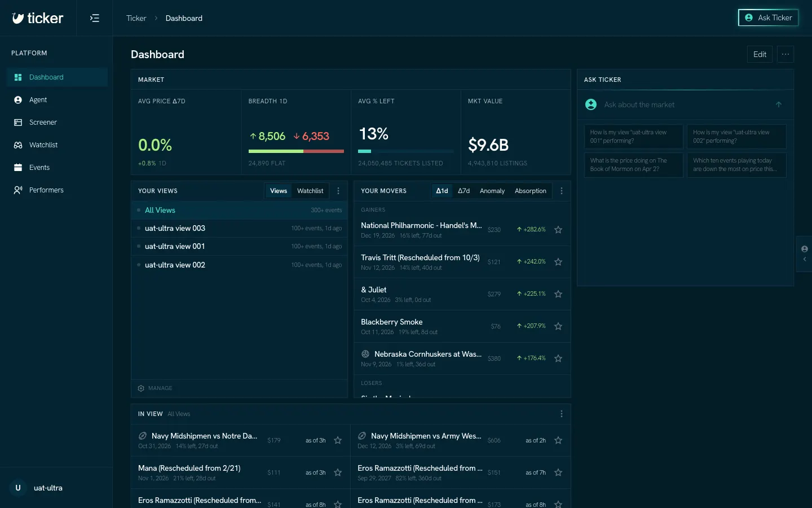Screen dimensions: 812x508
Task: Select uat-ultra view 003
Action: click(x=240, y=228)
